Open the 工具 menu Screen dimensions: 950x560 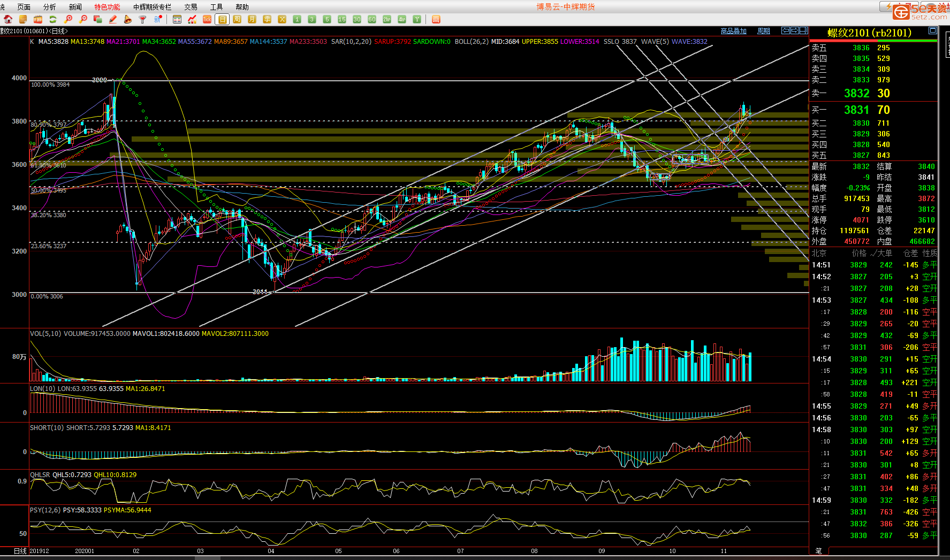[x=216, y=7]
